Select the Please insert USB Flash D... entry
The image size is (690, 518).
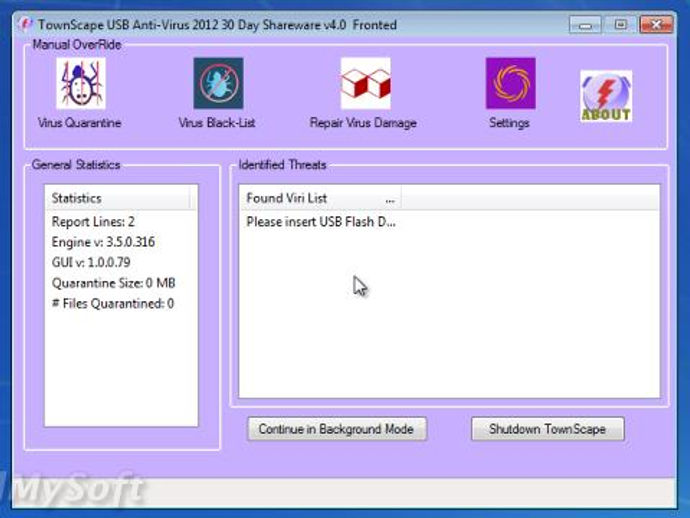point(321,222)
